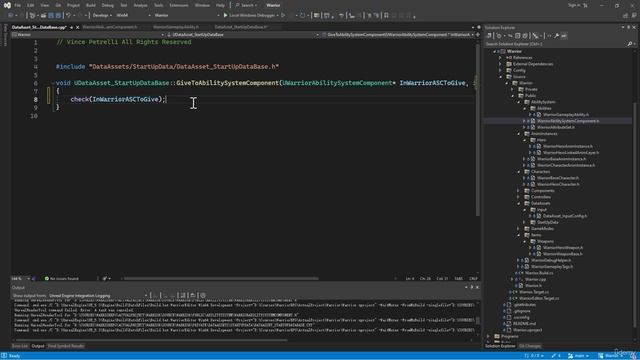Image resolution: width=640 pixels, height=360 pixels.
Task: Select WarriorHeroCharacter.h file
Action: tap(558, 184)
